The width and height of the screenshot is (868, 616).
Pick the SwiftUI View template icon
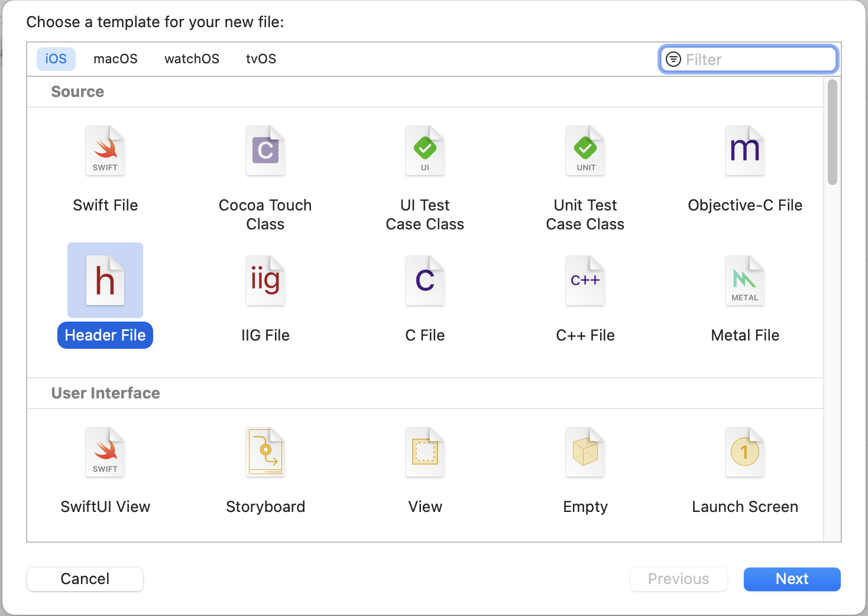point(105,452)
